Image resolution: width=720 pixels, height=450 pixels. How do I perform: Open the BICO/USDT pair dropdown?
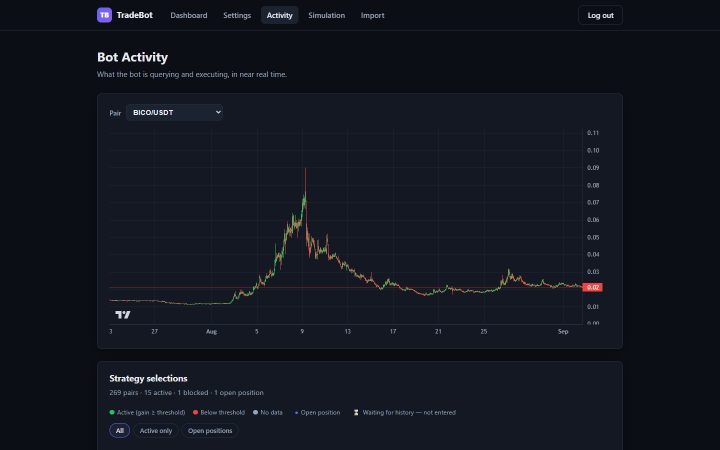tap(174, 112)
